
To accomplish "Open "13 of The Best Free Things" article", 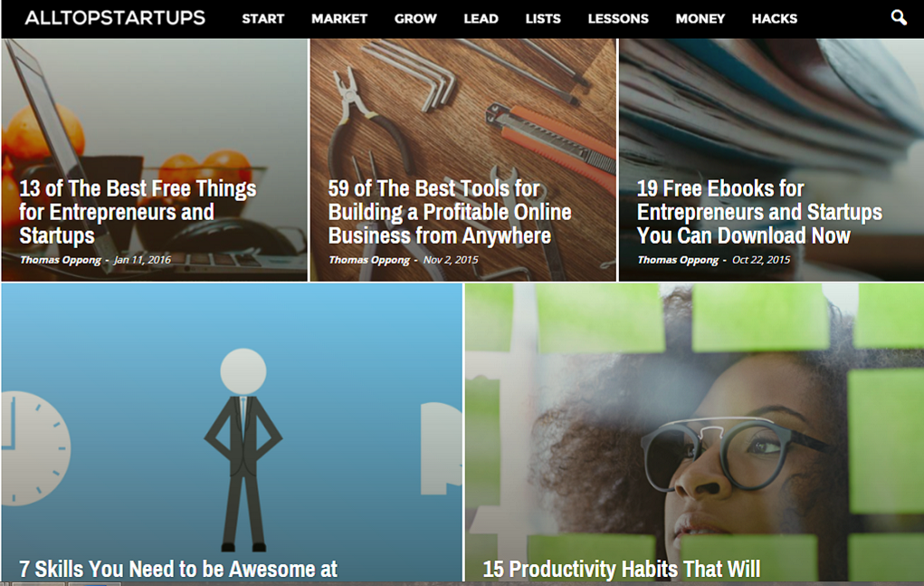I will [x=138, y=212].
